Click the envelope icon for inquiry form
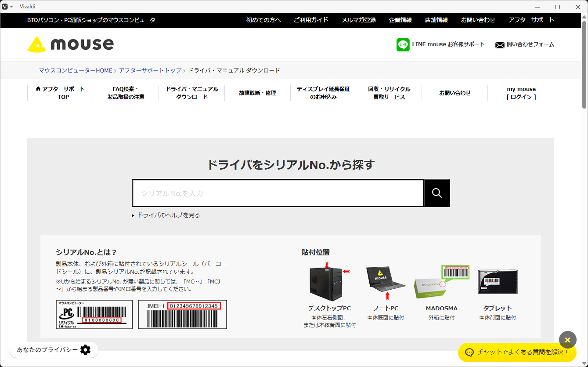 coord(500,45)
